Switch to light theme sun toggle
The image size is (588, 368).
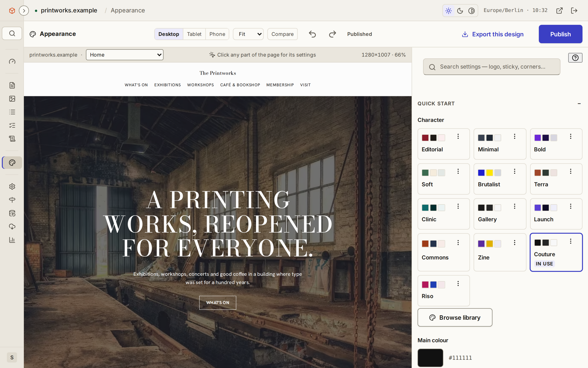(x=449, y=11)
